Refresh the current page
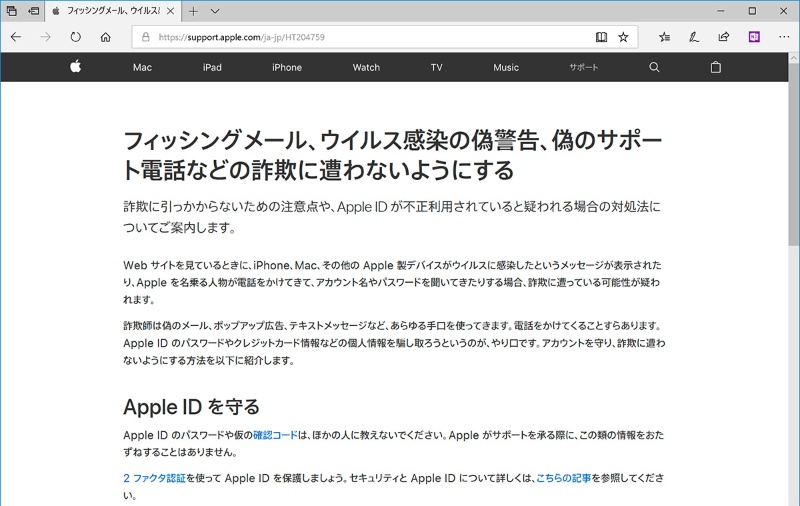The width and height of the screenshot is (800, 506). tap(76, 37)
